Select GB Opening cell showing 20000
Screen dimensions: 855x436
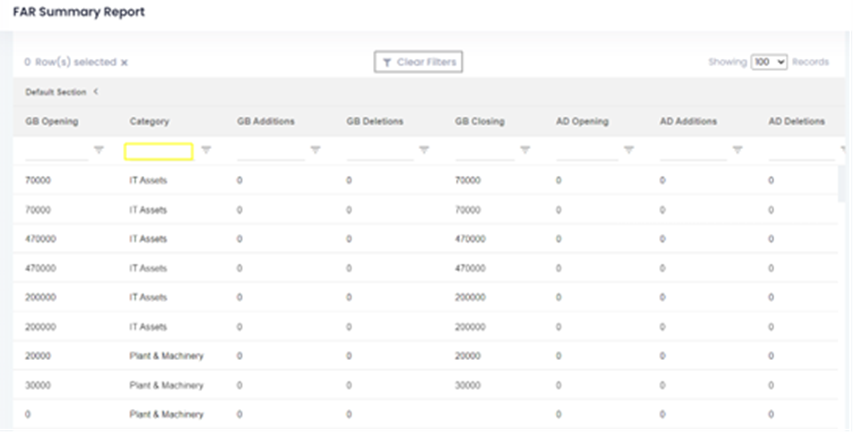[x=38, y=356]
